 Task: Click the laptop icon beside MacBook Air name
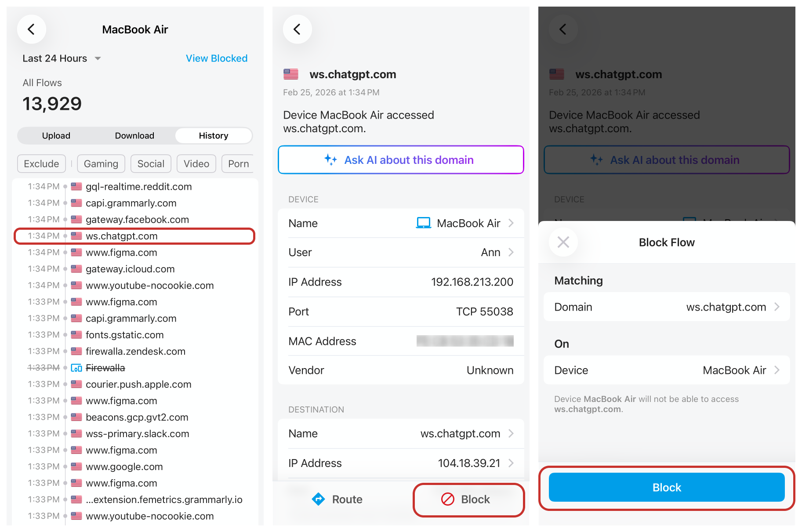pos(423,223)
